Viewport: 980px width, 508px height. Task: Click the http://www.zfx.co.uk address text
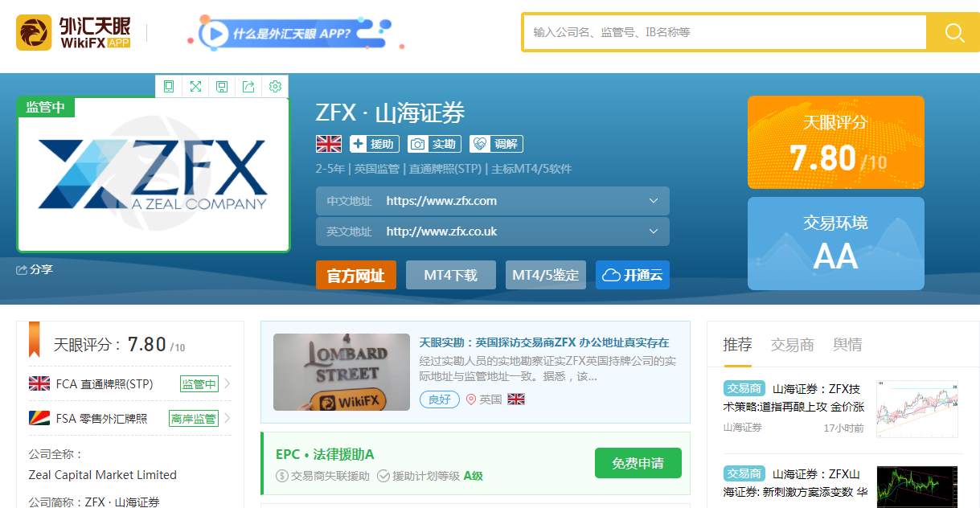(441, 231)
